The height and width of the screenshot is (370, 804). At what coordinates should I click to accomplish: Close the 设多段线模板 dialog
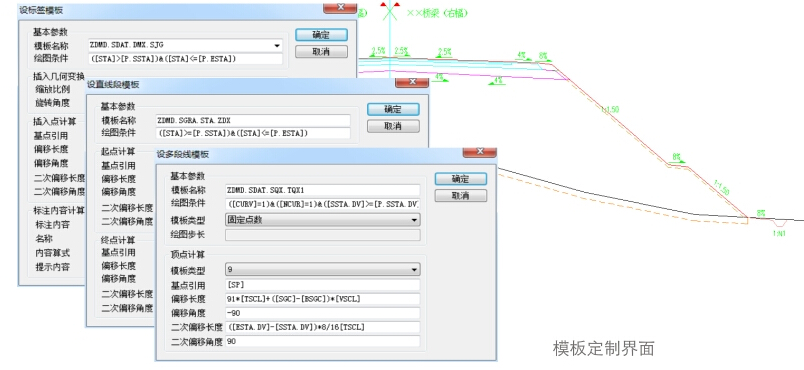click(479, 153)
